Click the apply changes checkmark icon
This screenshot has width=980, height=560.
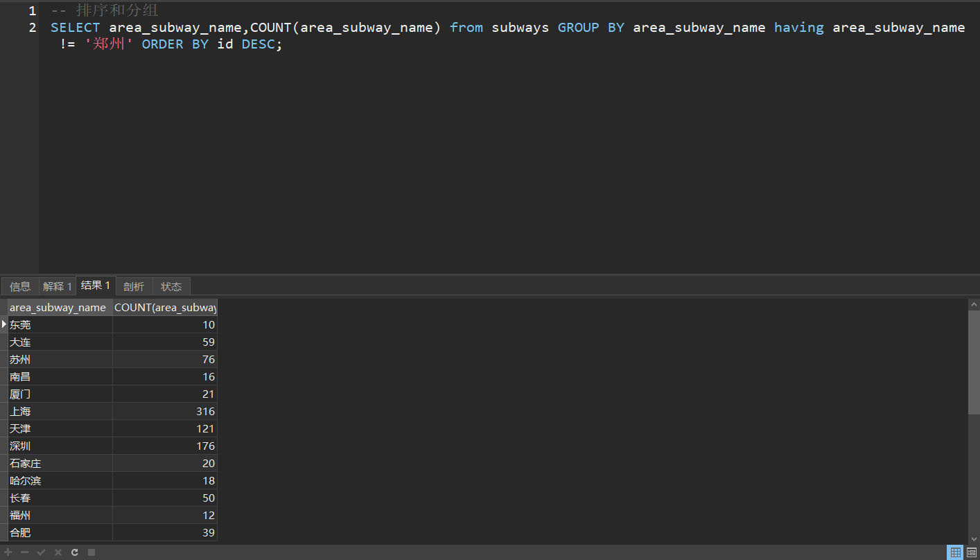pos(42,552)
